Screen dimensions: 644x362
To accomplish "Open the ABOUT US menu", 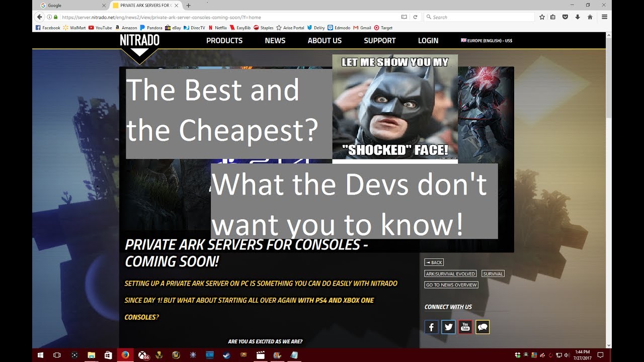I will pyautogui.click(x=325, y=41).
